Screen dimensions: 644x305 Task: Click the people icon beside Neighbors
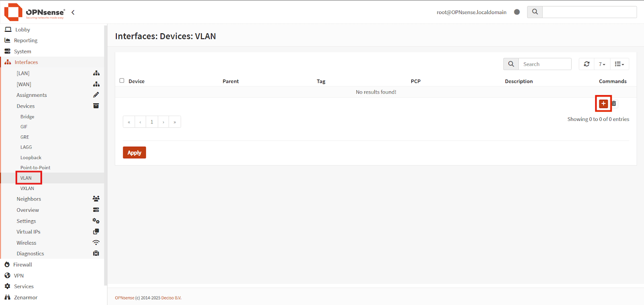pyautogui.click(x=96, y=199)
